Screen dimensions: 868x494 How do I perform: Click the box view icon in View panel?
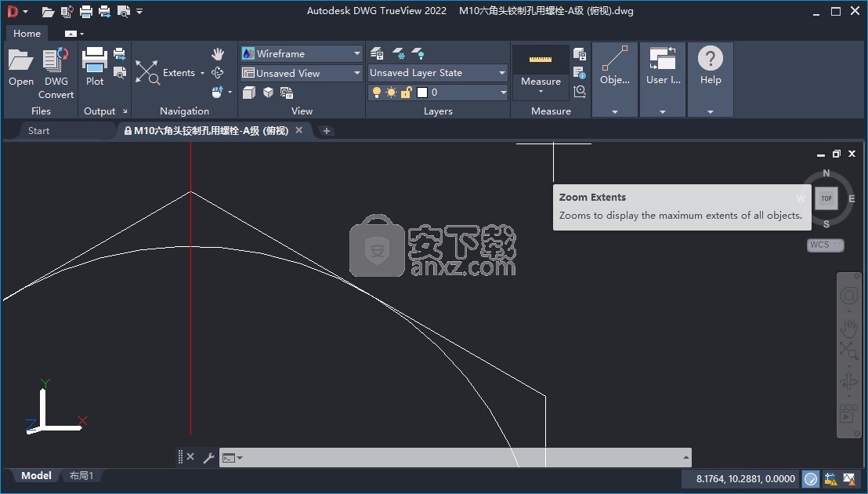click(249, 93)
